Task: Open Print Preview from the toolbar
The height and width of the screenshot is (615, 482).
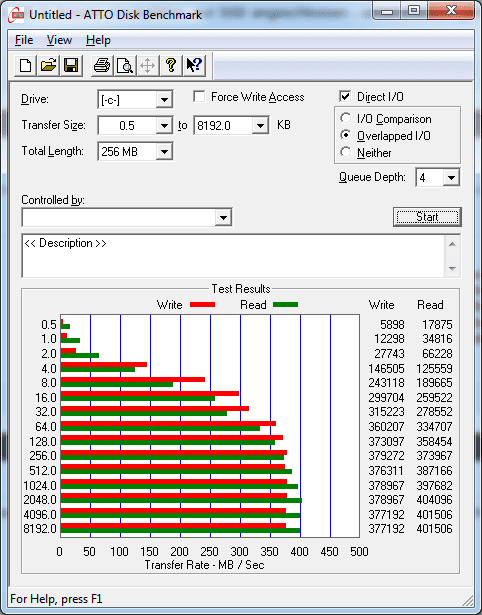Action: point(125,65)
